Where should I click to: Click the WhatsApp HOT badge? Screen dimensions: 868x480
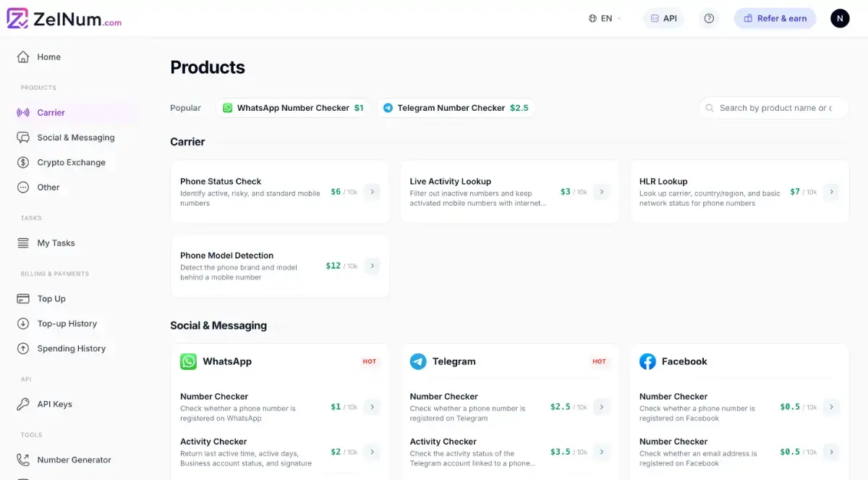[370, 361]
